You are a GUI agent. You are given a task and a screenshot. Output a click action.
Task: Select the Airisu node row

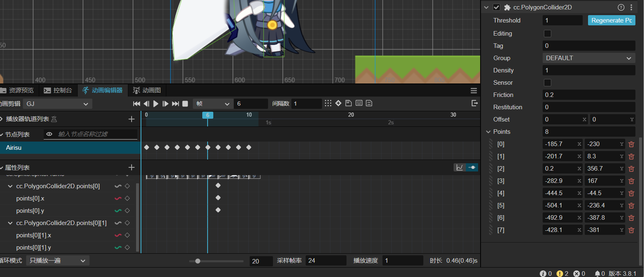(x=70, y=148)
